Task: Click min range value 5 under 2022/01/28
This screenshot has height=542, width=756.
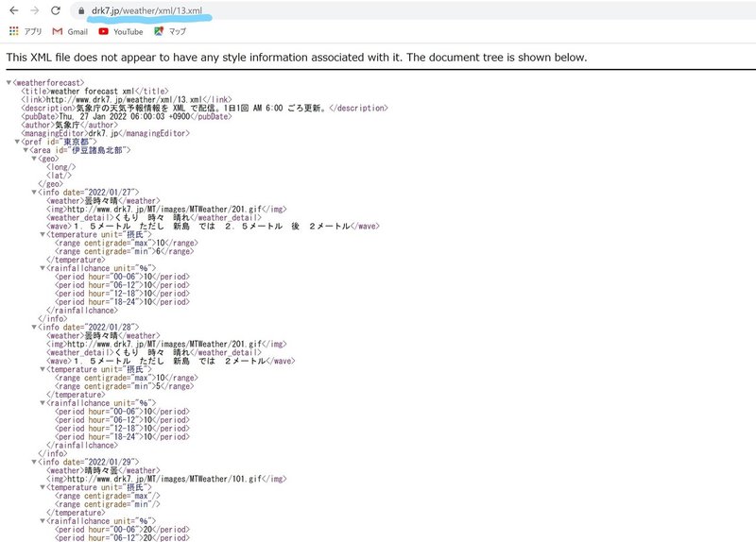Action: click(158, 386)
